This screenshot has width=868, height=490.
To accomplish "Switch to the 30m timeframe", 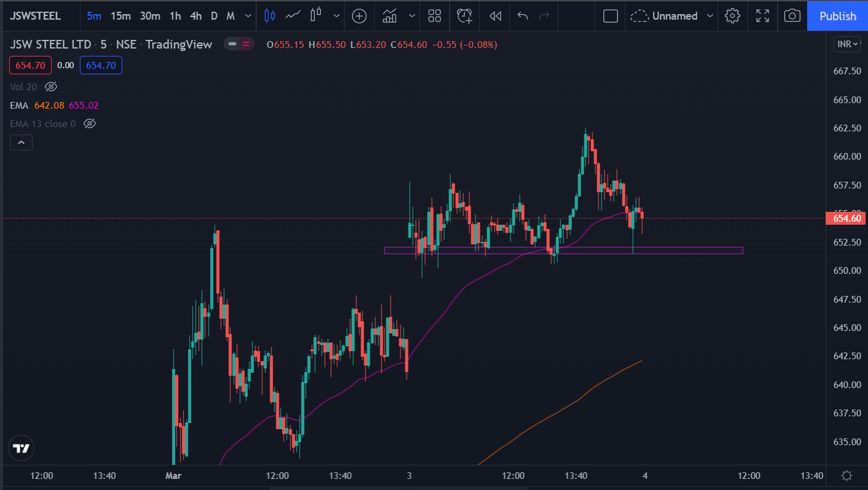I will pyautogui.click(x=150, y=16).
